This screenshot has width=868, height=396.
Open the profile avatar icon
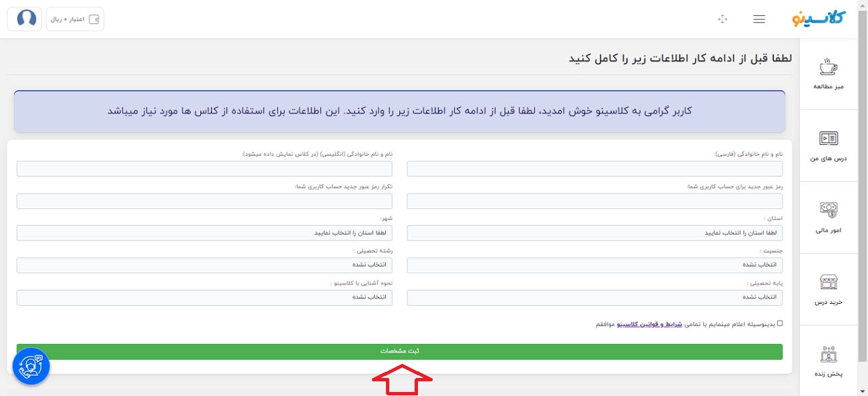[x=25, y=18]
